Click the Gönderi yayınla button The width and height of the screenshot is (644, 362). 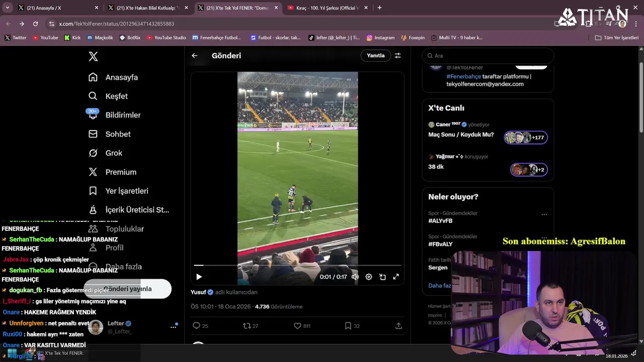coord(127,289)
